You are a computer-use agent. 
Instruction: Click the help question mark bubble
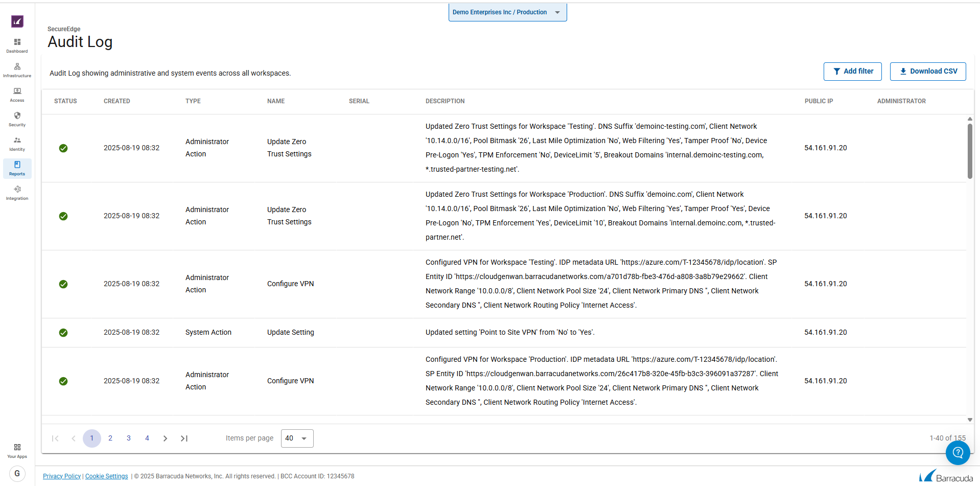[958, 452]
